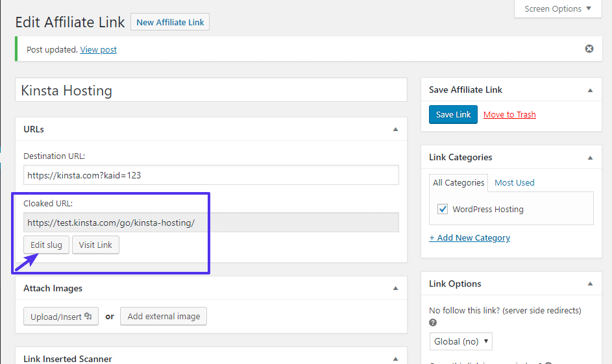612x364 pixels.
Task: Collapse the Link Categories panel
Action: (590, 158)
